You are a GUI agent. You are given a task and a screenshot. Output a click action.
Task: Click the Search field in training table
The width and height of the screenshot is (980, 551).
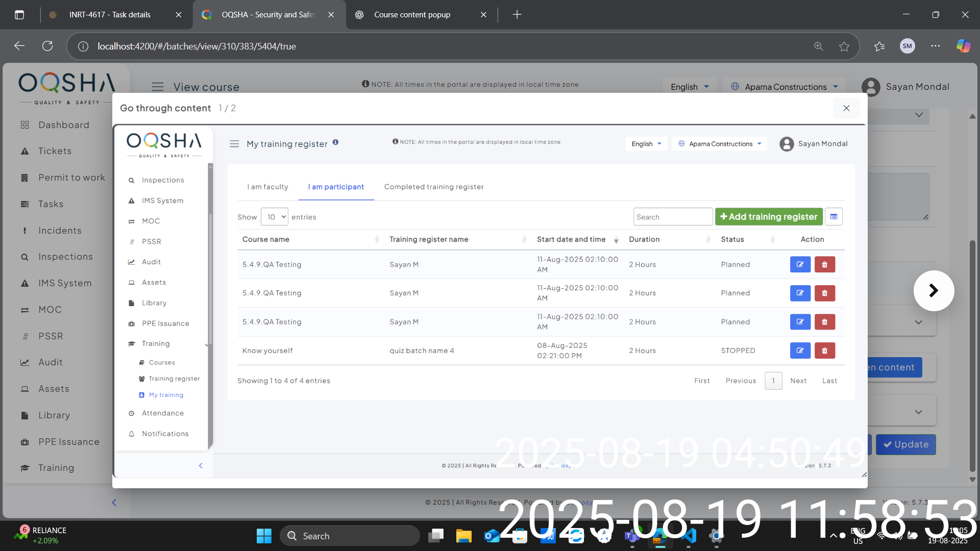pyautogui.click(x=672, y=217)
